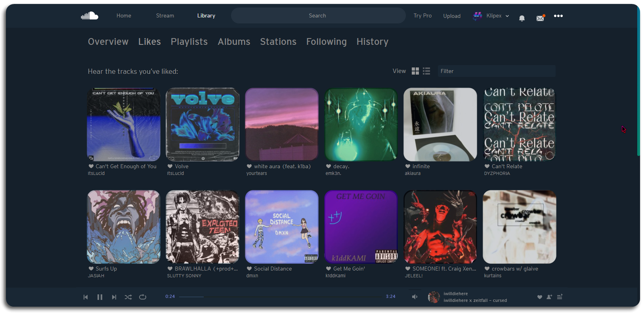
Task: Focus the Search field
Action: click(x=318, y=15)
